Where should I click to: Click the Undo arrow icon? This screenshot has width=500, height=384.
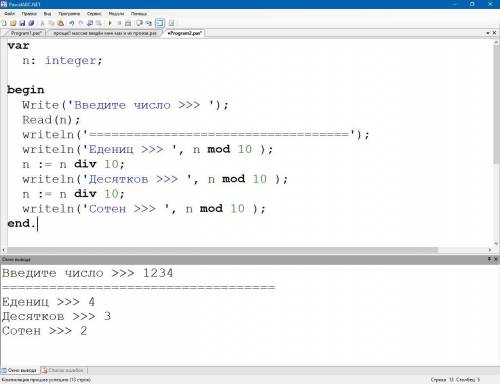[x=71, y=23]
